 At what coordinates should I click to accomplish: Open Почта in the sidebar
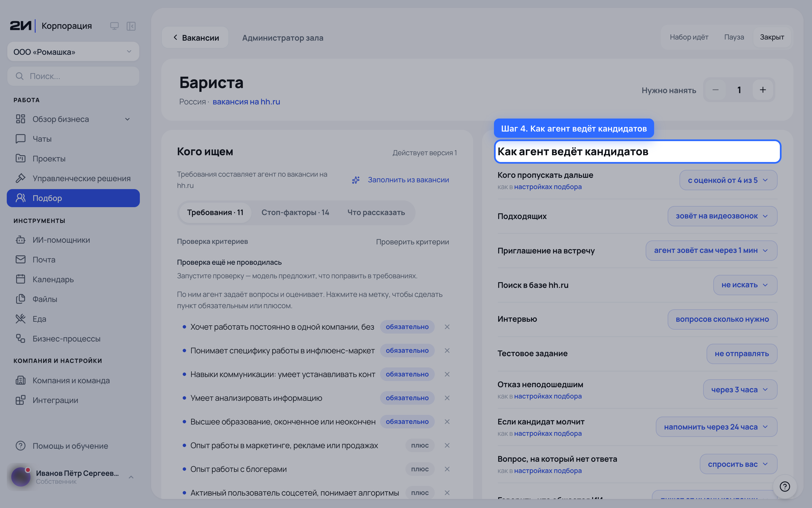tap(73, 260)
